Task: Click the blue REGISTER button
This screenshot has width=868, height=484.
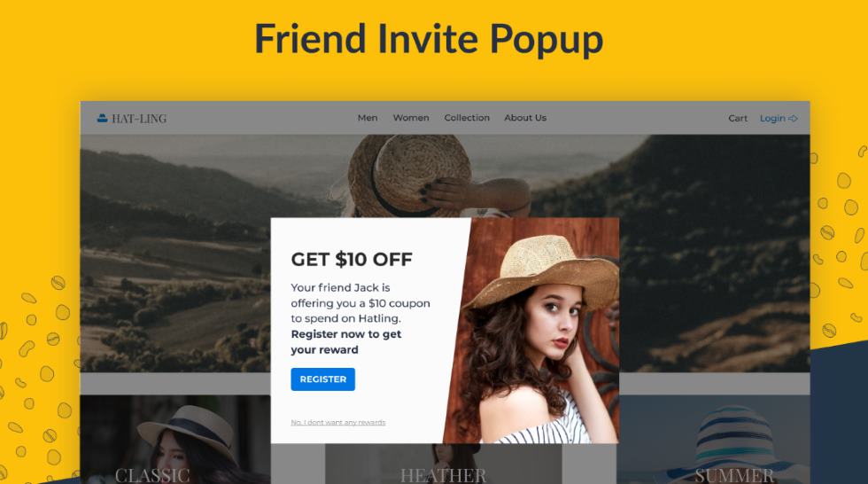Action: (322, 379)
